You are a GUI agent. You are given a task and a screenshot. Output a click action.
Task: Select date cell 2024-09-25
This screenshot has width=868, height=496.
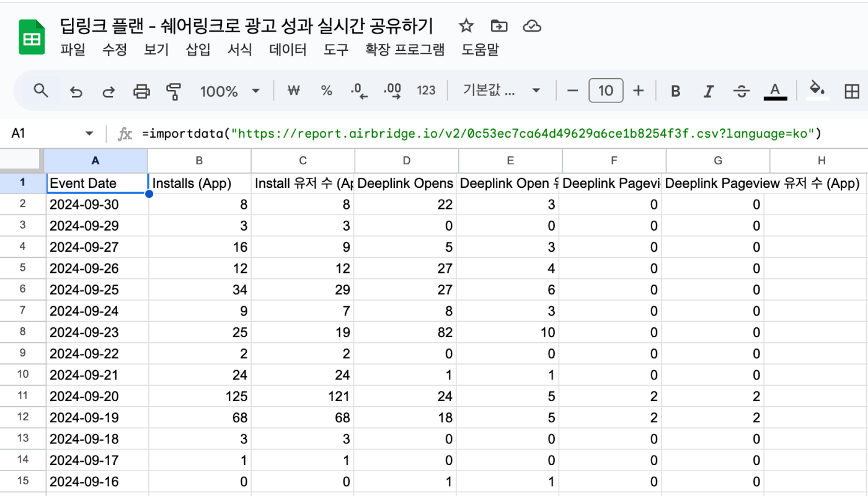tap(97, 290)
